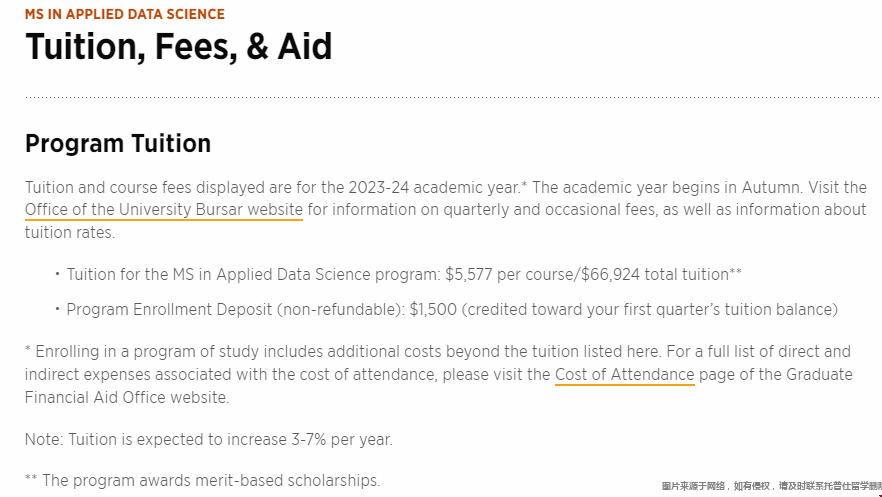Click the $66,924 total tuition text
The height and width of the screenshot is (497, 882).
(655, 274)
